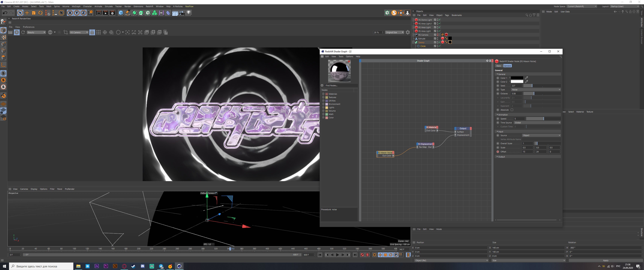The height and width of the screenshot is (270, 644).
Task: Click play forward on timeline
Action: pos(338,255)
